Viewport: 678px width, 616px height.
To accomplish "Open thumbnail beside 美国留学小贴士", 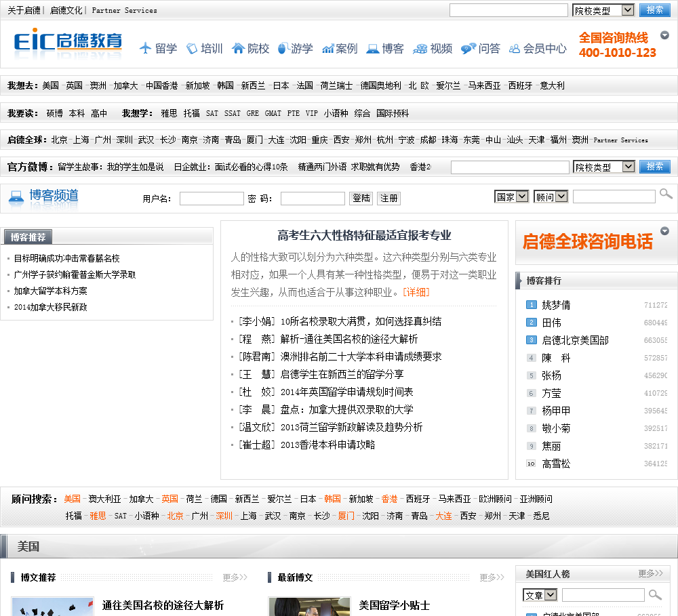I will click(309, 607).
